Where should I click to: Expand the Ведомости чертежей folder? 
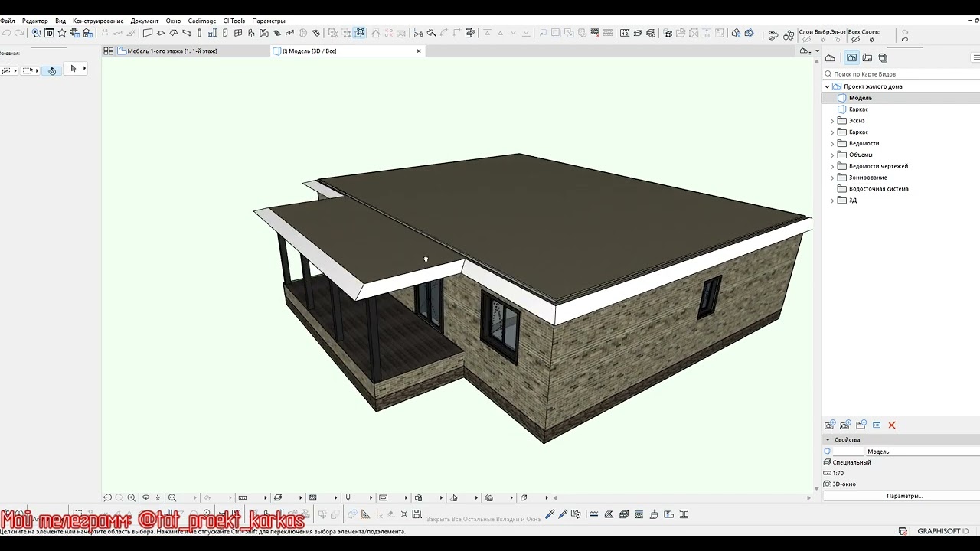pyautogui.click(x=832, y=166)
